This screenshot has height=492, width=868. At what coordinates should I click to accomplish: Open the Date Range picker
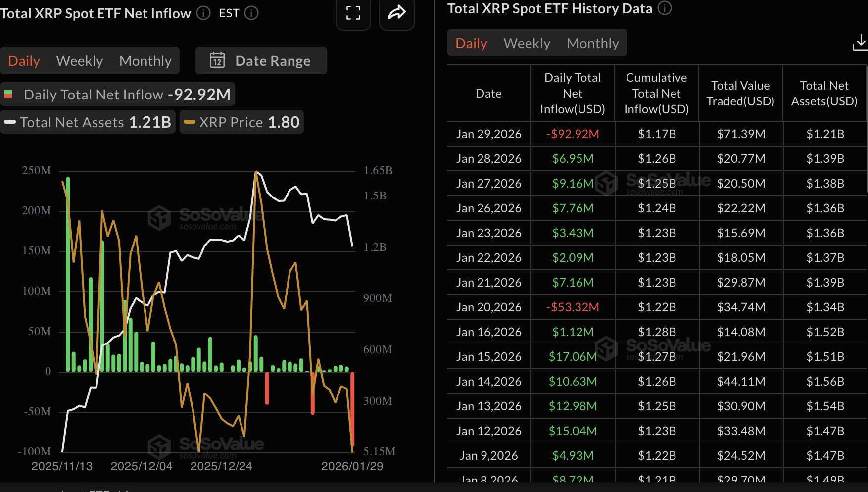pos(261,60)
